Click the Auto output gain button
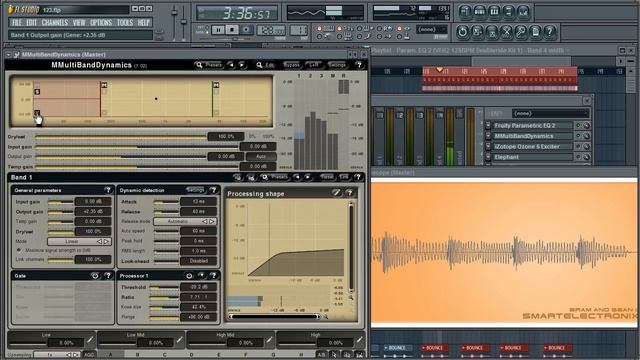 click(261, 156)
